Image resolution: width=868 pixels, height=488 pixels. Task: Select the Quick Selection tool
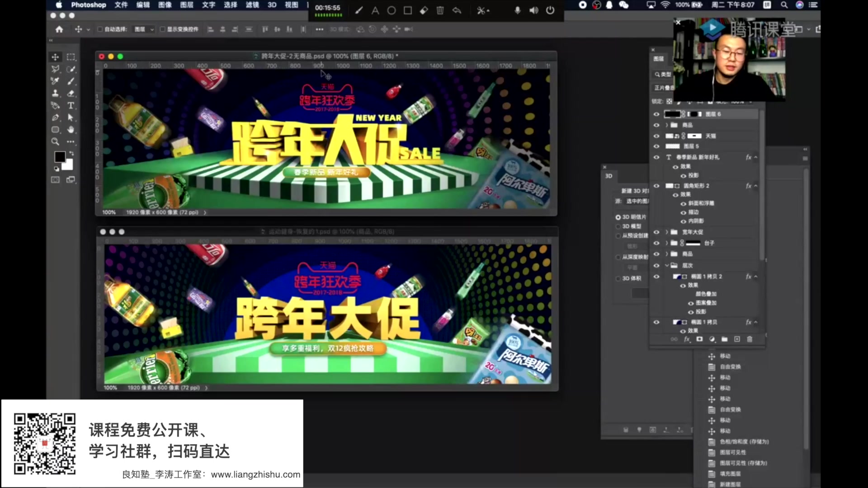[x=71, y=69]
